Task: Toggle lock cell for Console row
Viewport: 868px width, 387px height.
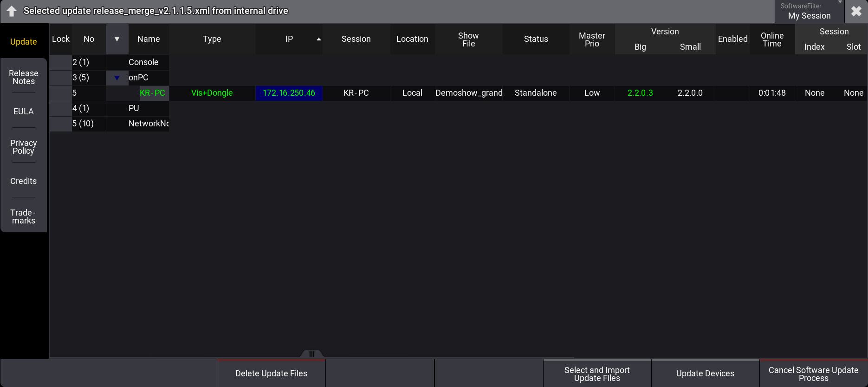Action: coord(61,63)
